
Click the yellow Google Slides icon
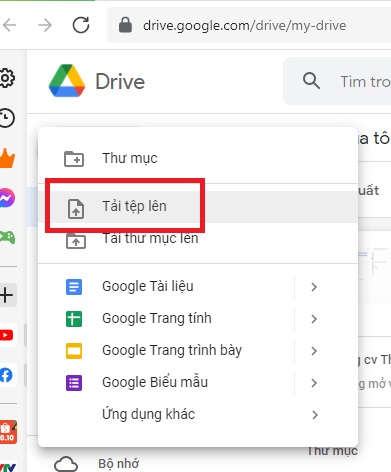(74, 351)
